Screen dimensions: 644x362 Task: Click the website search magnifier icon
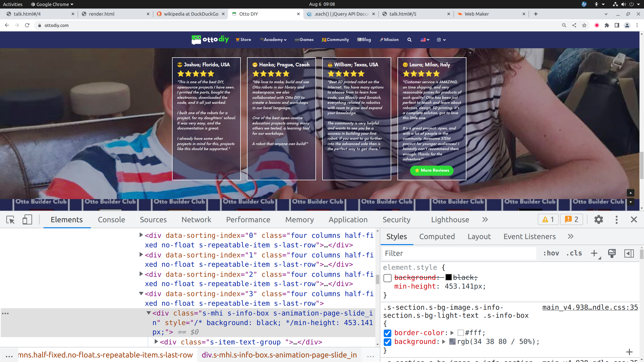pyautogui.click(x=409, y=40)
